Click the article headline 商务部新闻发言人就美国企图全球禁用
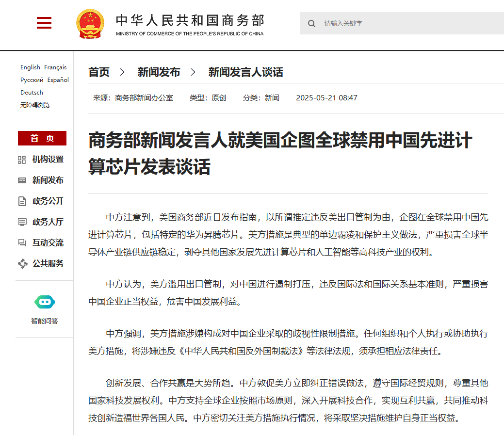Image resolution: width=504 pixels, height=435 pixels. [280, 154]
